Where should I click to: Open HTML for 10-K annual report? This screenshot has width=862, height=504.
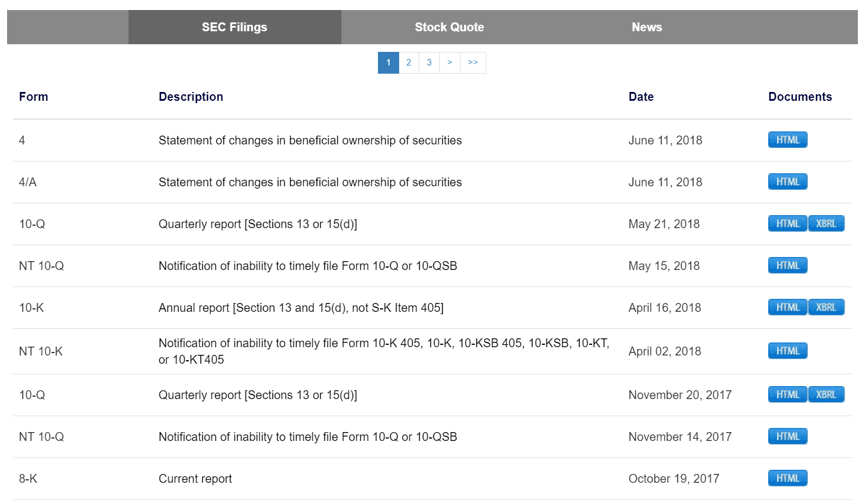(787, 307)
